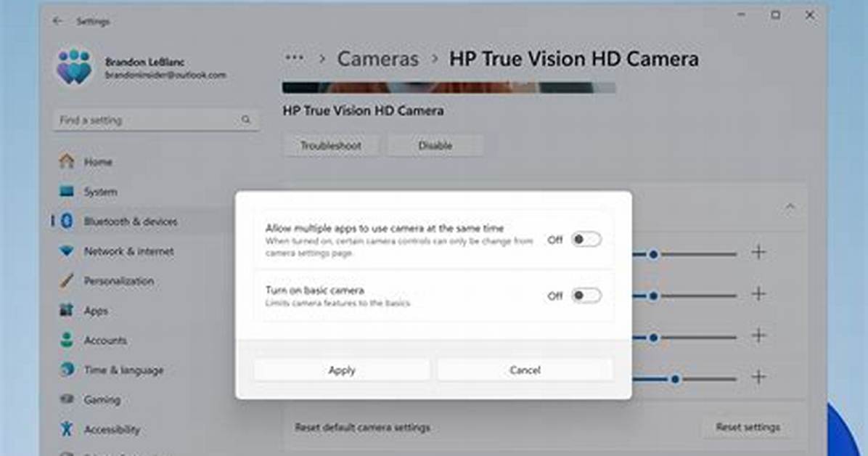Go to Cameras breadcrumb link
868x456 pixels.
(377, 59)
